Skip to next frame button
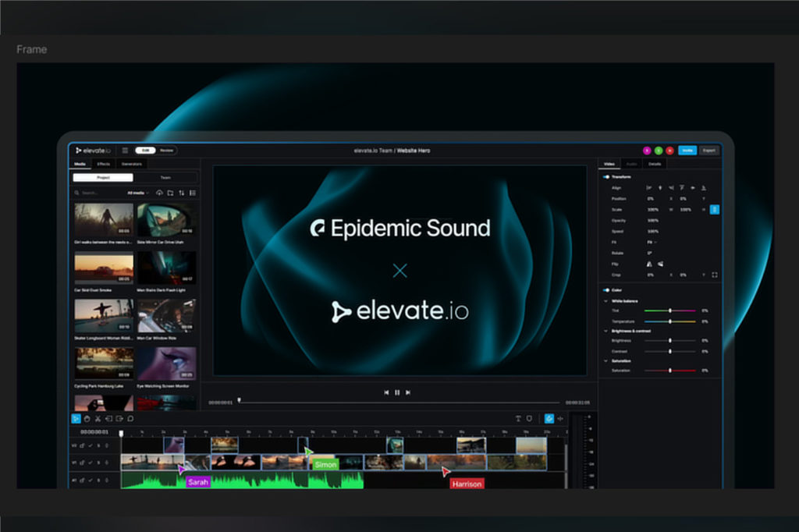Screen dimensions: 799x532 point(407,392)
